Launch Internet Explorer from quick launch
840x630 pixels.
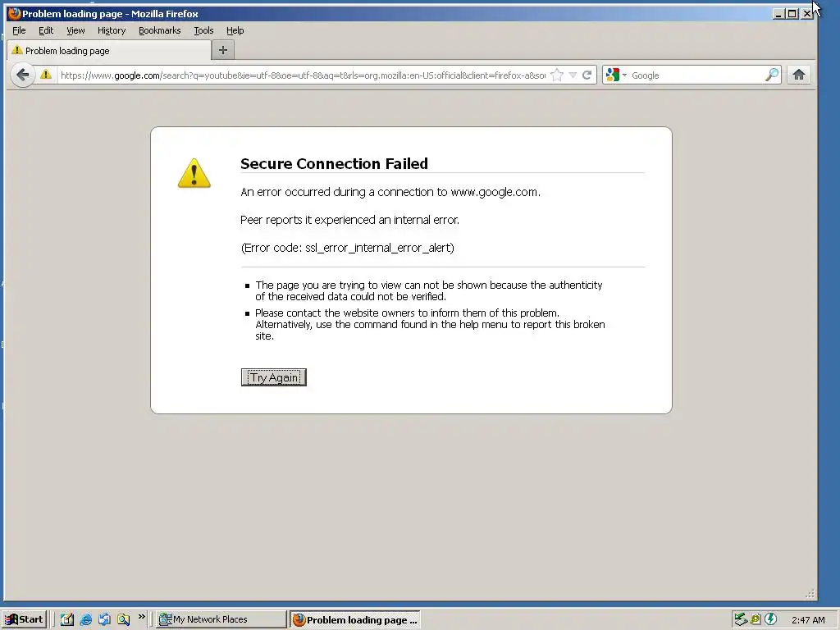[85, 619]
